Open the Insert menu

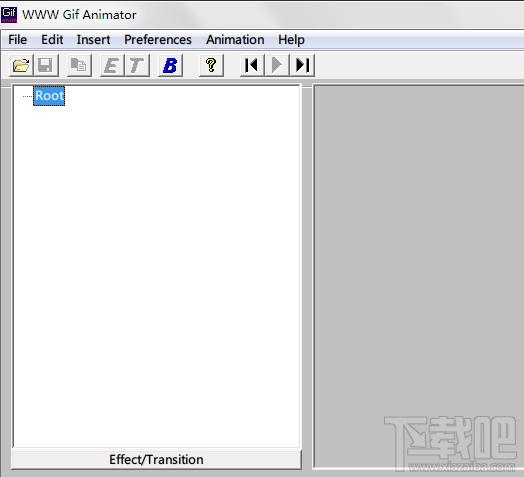[93, 40]
